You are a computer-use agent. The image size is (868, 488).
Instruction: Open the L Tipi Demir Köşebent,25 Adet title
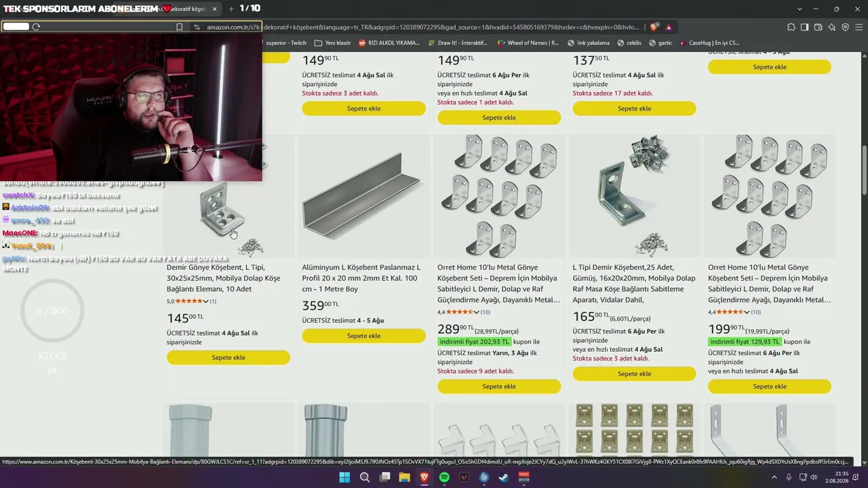[x=634, y=283]
